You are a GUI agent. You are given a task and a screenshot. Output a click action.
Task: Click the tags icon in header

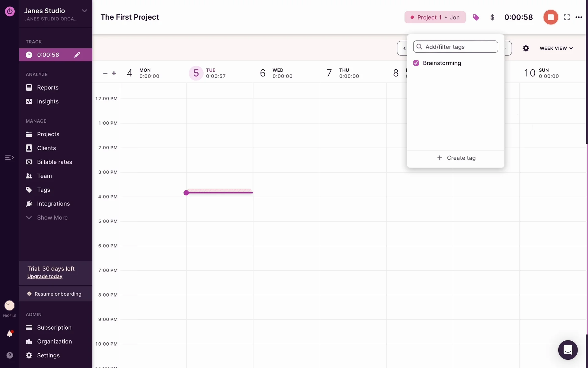click(x=476, y=17)
